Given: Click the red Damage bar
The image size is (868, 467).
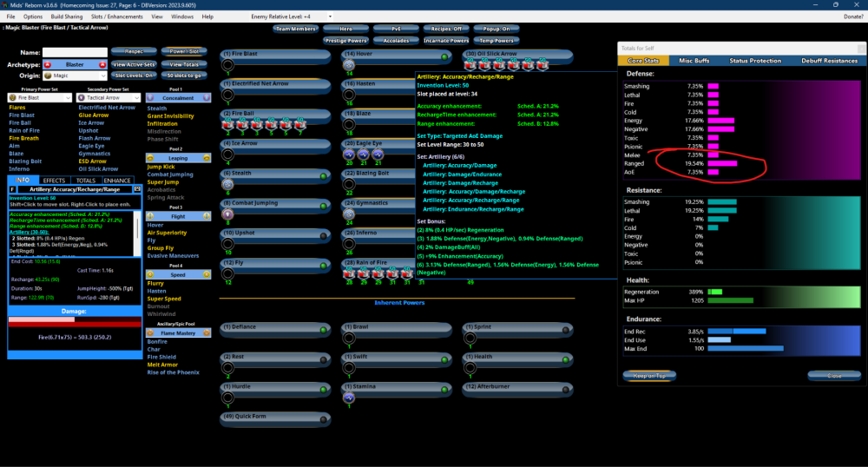Looking at the screenshot, I should coord(74,320).
